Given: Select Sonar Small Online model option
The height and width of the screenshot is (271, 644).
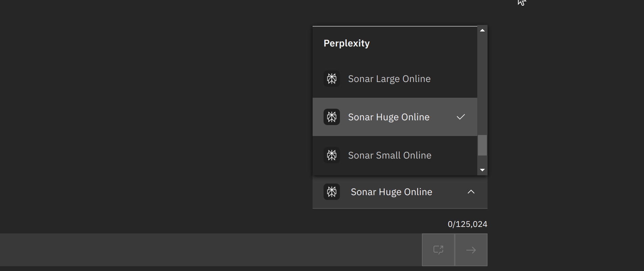Looking at the screenshot, I should 389,155.
